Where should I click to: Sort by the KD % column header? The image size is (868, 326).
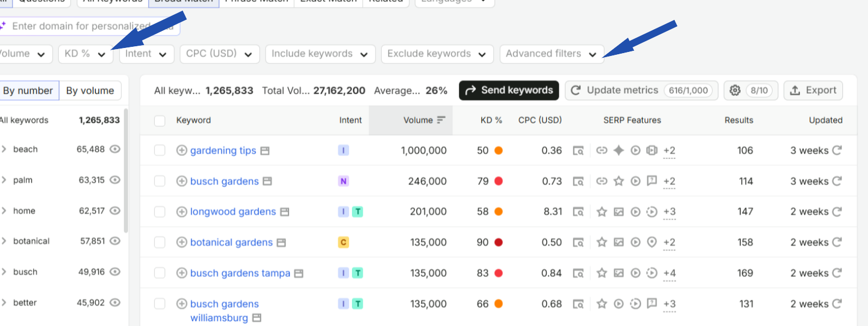[491, 120]
